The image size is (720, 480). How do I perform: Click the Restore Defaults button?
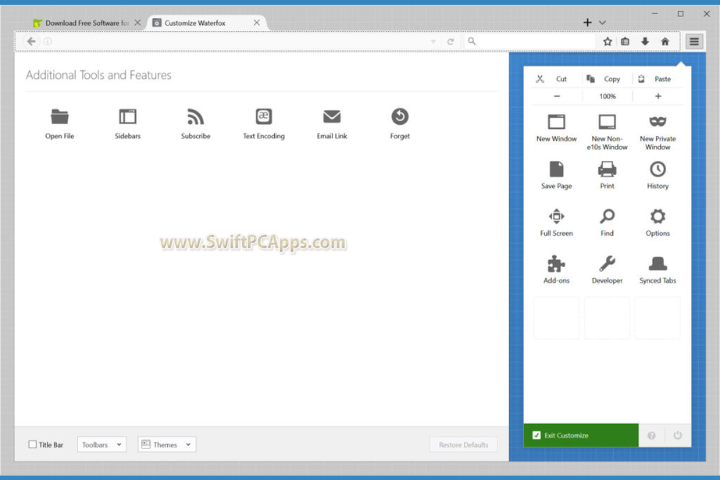click(x=463, y=445)
